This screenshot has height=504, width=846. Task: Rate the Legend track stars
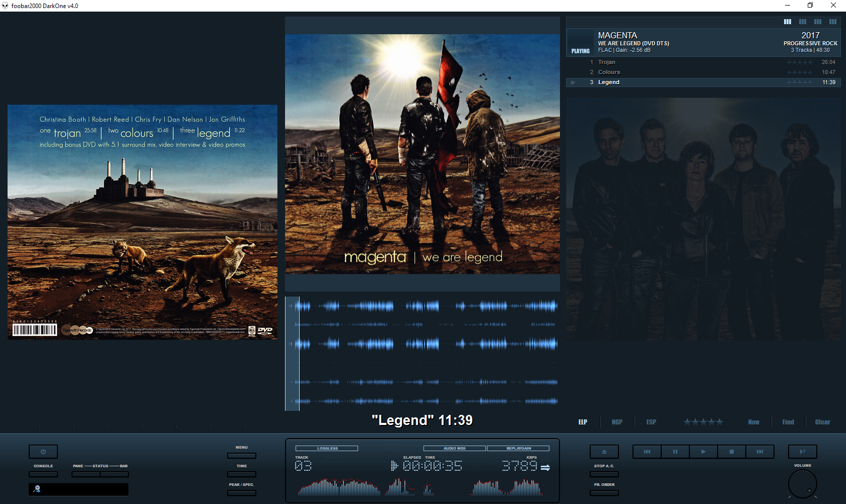pyautogui.click(x=800, y=83)
